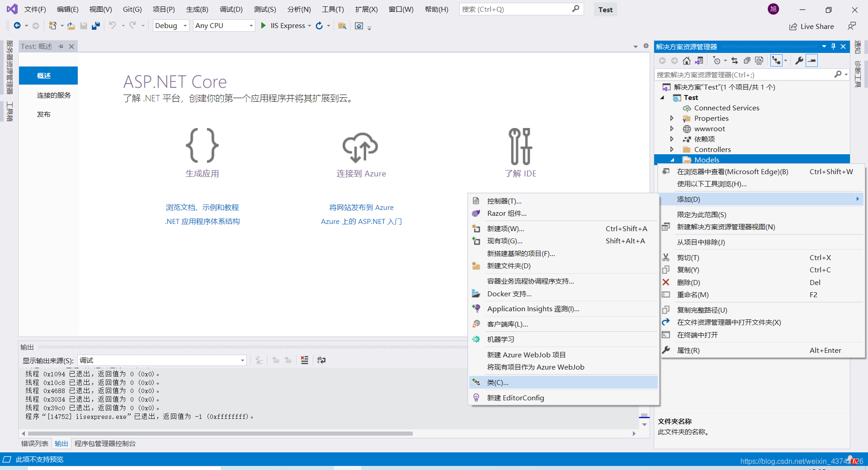Image resolution: width=868 pixels, height=470 pixels.
Task: Click the Properties wrench icon
Action: [799, 61]
